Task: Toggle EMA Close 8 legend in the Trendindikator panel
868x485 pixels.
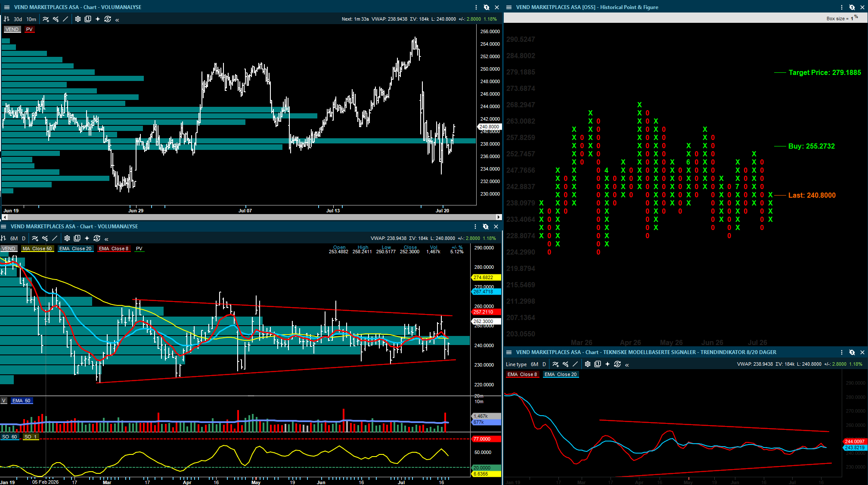Action: 522,374
